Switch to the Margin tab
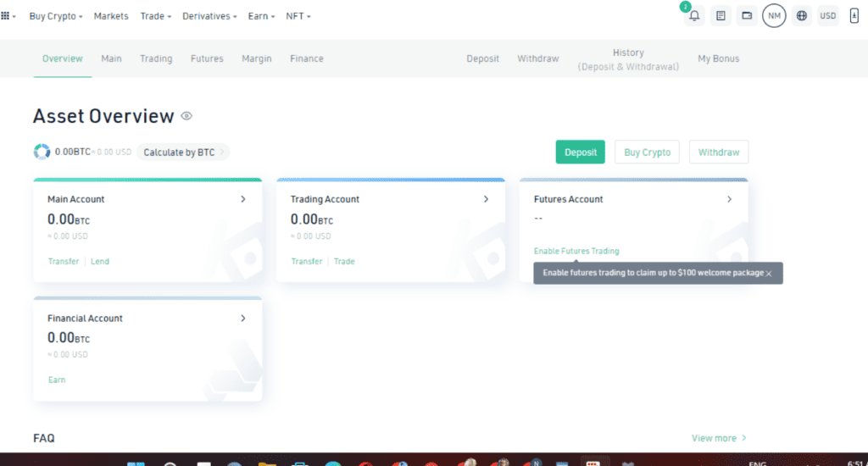Screen dimensions: 868x466 pos(256,58)
